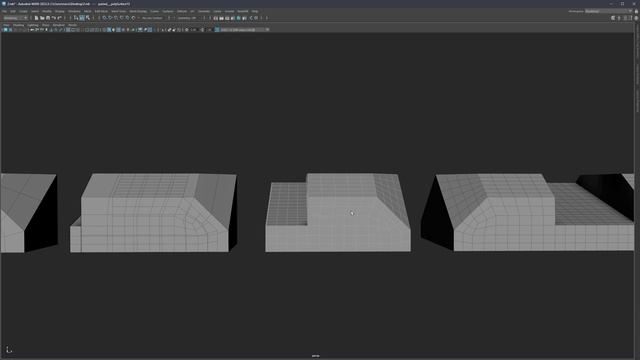The width and height of the screenshot is (640, 360).
Task: Toggle snap to grids
Action: click(104, 18)
